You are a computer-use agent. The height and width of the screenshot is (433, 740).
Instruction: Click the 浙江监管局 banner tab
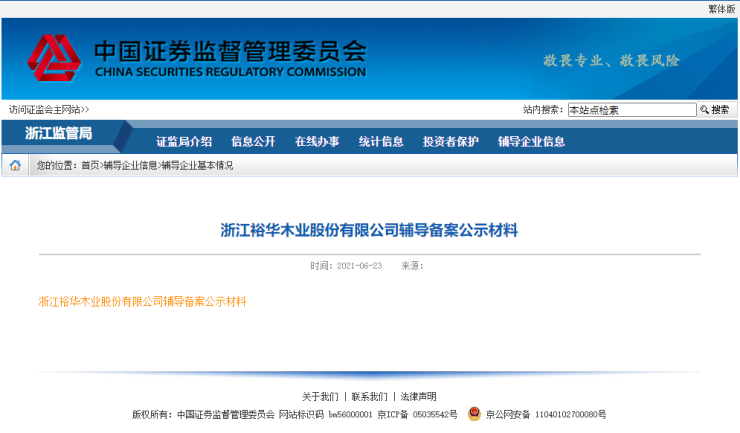point(59,134)
